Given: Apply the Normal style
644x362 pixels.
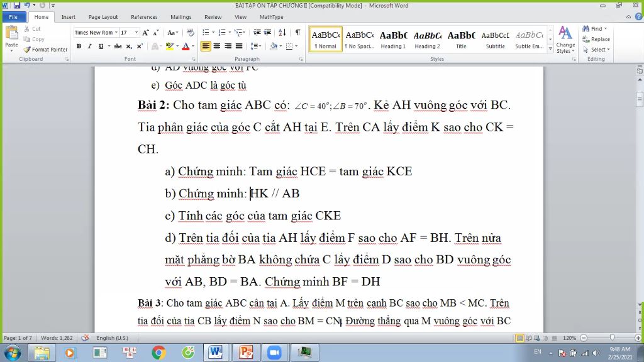Looking at the screenshot, I should point(326,40).
